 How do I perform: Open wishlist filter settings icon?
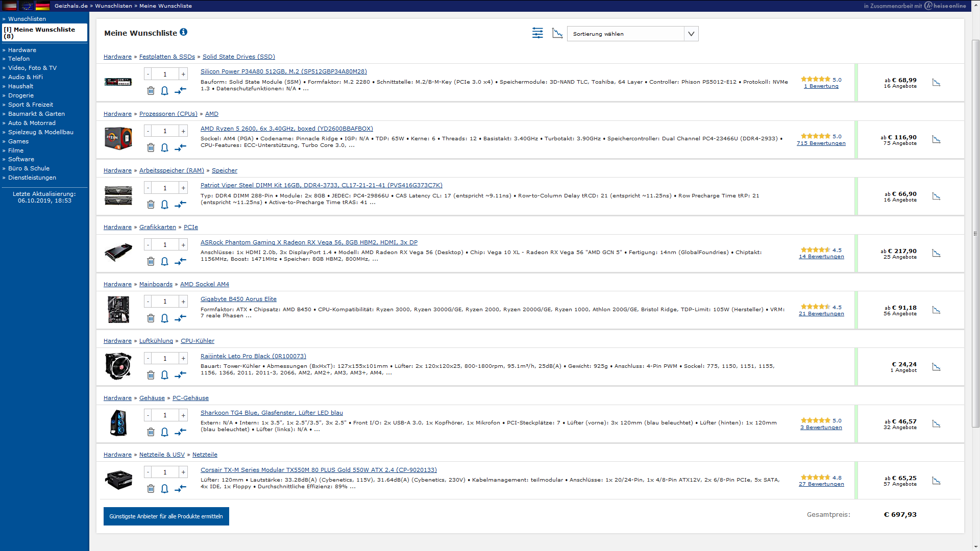pos(537,33)
